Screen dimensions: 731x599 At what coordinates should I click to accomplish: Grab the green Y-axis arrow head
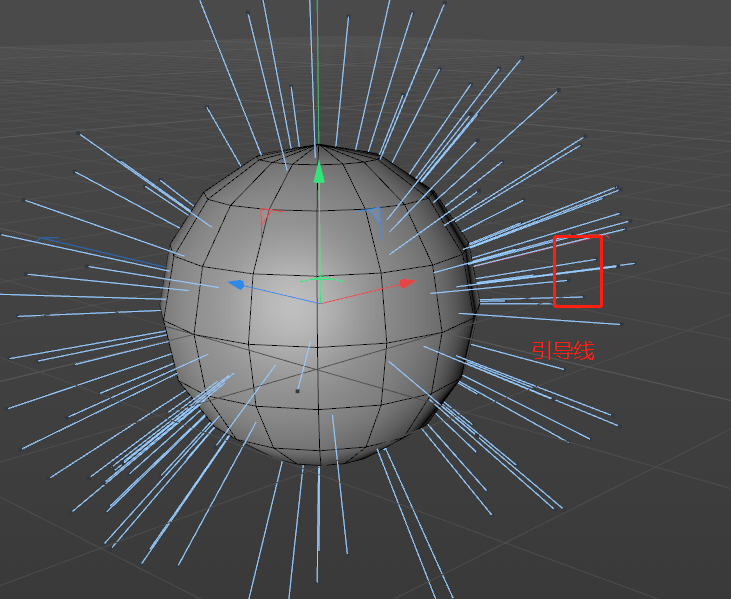coord(319,172)
